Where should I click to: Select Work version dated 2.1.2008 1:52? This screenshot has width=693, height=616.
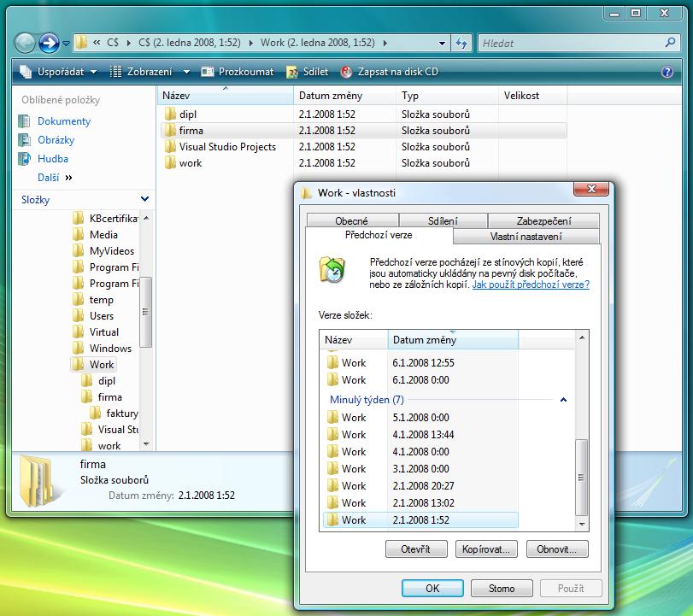coord(420,520)
